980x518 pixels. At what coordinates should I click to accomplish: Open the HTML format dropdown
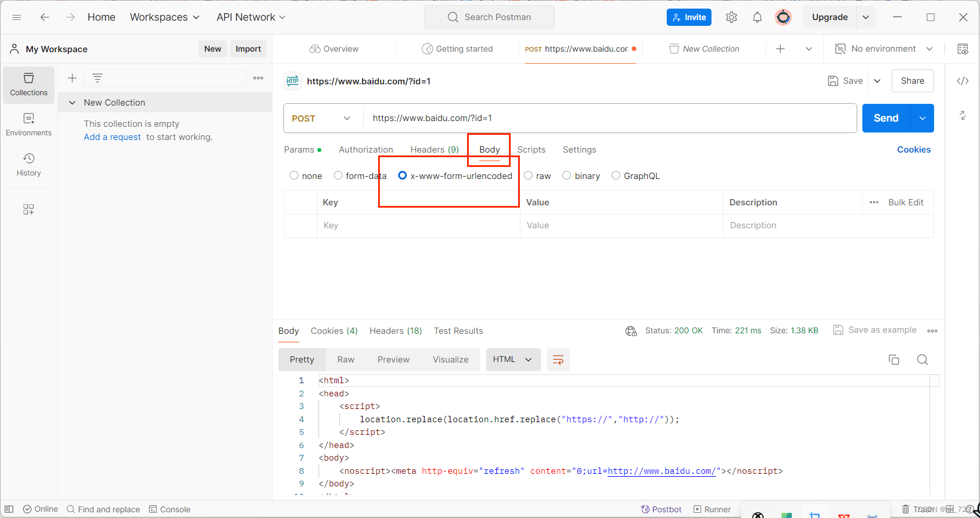(513, 360)
